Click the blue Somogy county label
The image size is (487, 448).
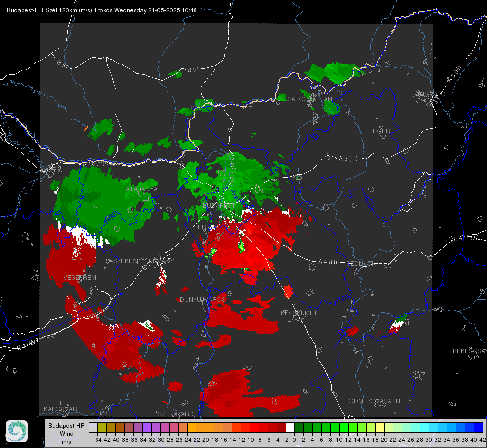pos(100,367)
